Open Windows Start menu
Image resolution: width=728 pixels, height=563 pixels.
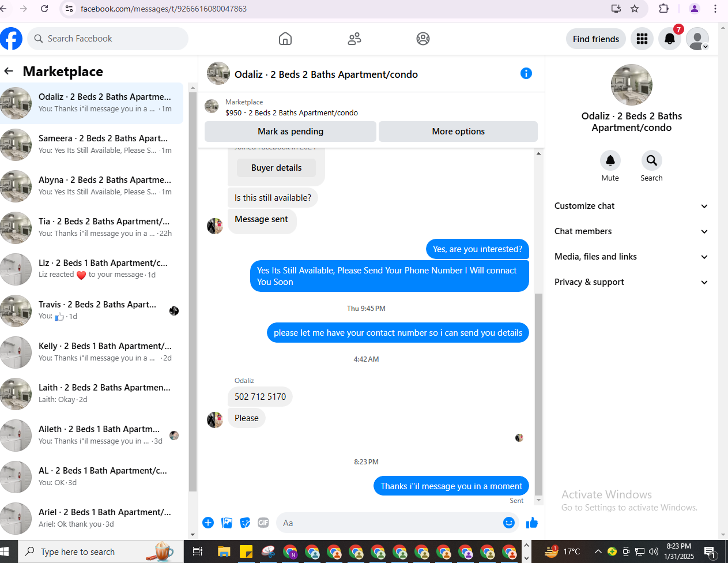pyautogui.click(x=5, y=551)
